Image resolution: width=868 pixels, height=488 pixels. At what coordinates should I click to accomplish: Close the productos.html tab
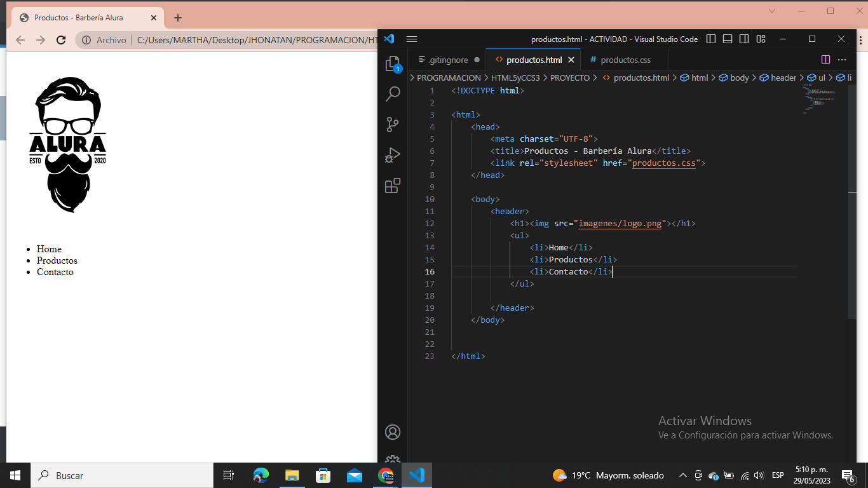(571, 60)
